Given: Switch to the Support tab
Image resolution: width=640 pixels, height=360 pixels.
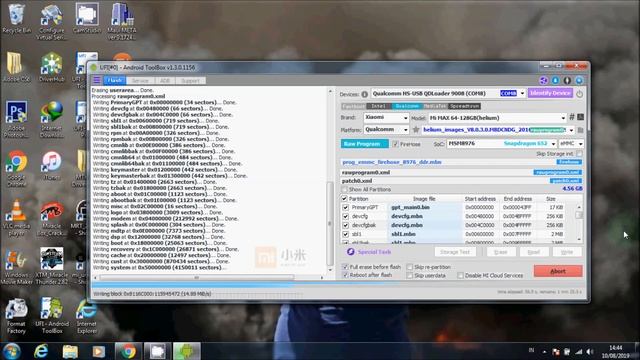Looking at the screenshot, I should (190, 80).
